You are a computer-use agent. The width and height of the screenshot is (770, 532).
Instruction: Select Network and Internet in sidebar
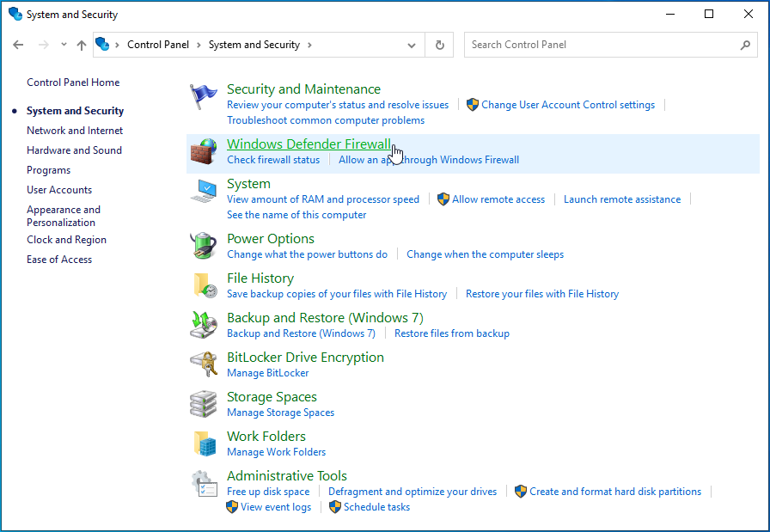coord(75,131)
